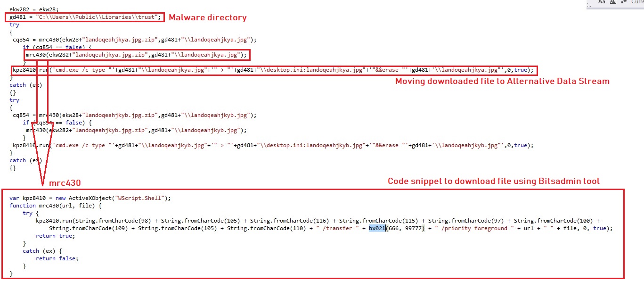644x282 pixels.
Task: Toggle the regular expressions (.*) find option
Action: coord(624,2)
